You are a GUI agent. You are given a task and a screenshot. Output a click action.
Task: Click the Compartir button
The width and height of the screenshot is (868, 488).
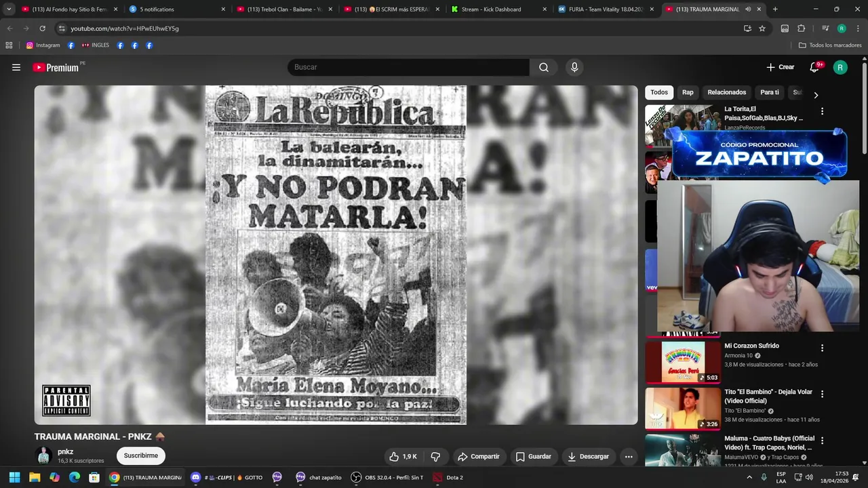point(479,457)
